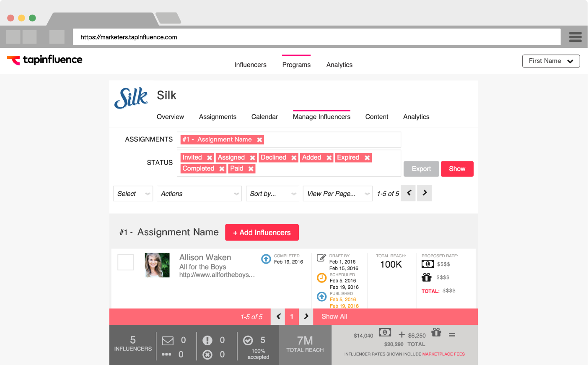Tick the Allison Waken row checkbox

click(x=126, y=262)
